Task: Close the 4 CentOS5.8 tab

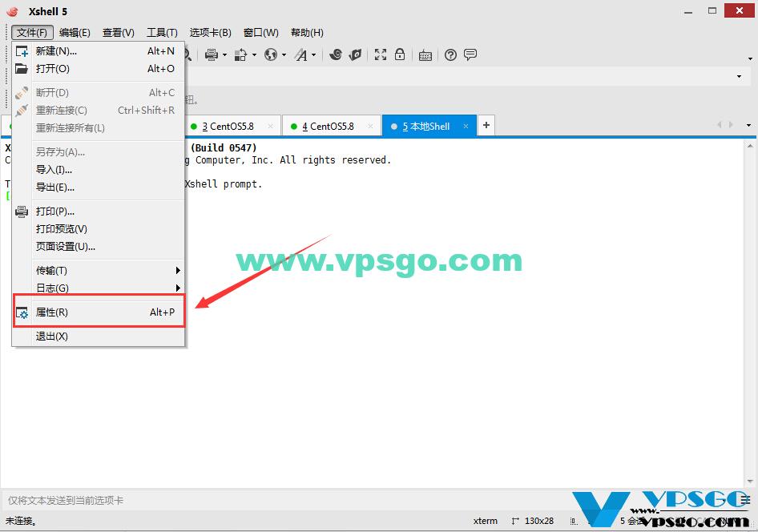Action: pos(370,127)
